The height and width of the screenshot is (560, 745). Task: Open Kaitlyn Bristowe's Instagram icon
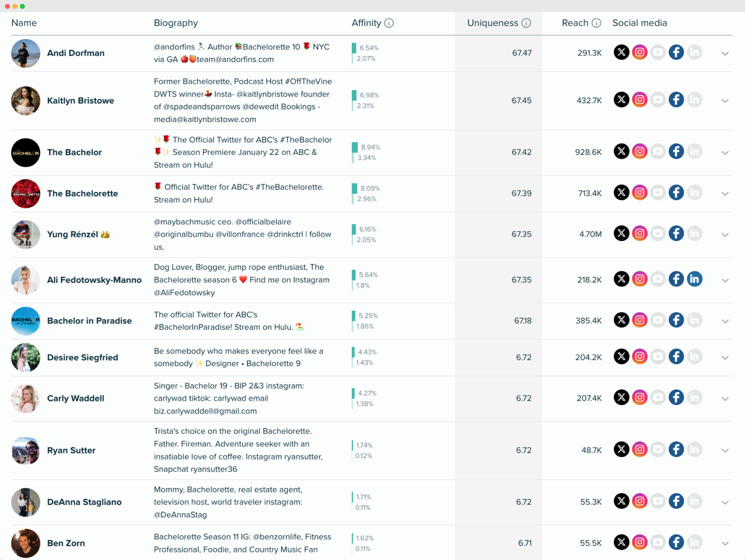(640, 100)
